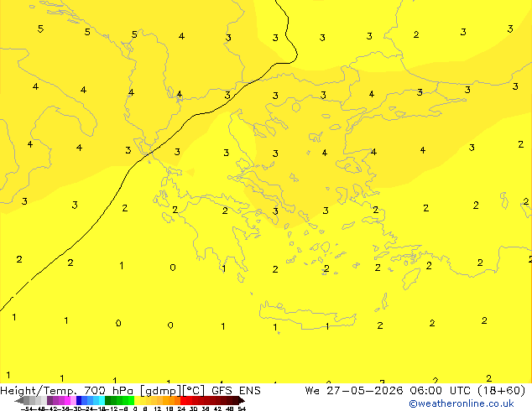532x411 pixels.
Task: Click the '54' color scale label
Action: [241, 408]
